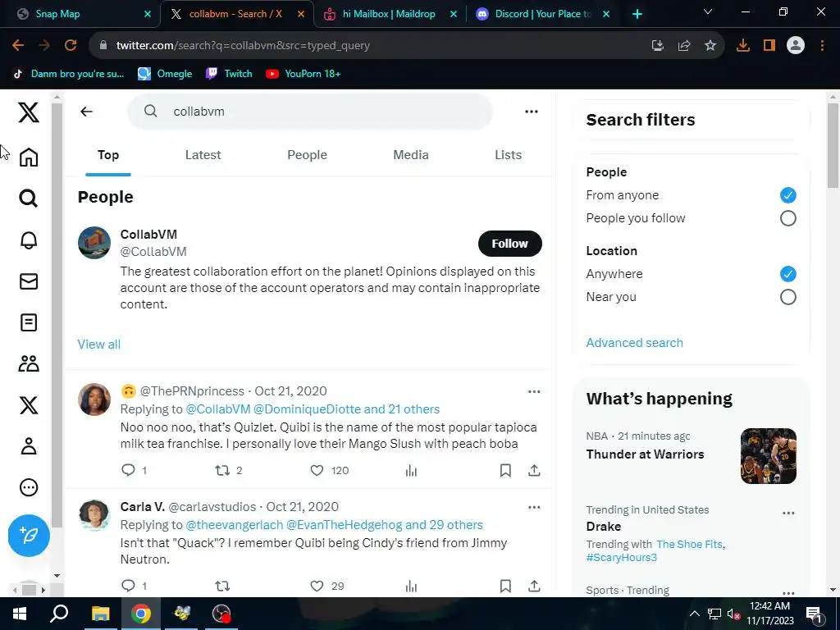Click the collabvm search input field

[x=309, y=112]
